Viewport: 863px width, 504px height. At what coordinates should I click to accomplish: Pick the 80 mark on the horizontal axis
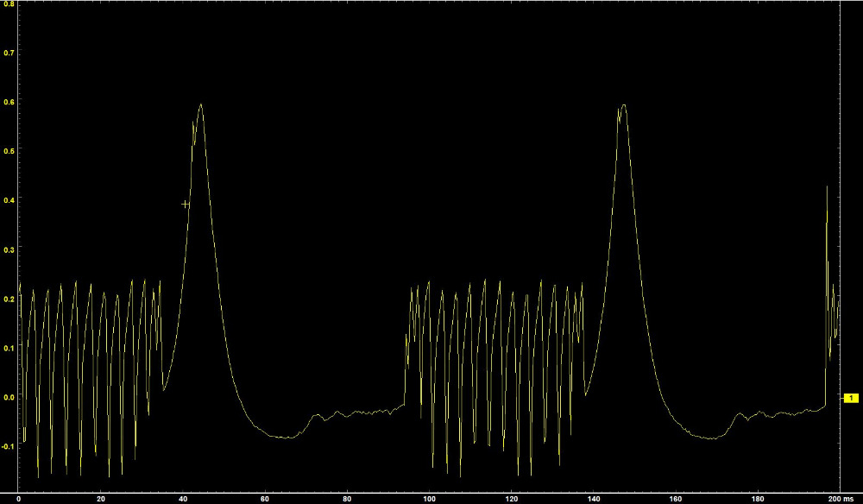point(347,499)
